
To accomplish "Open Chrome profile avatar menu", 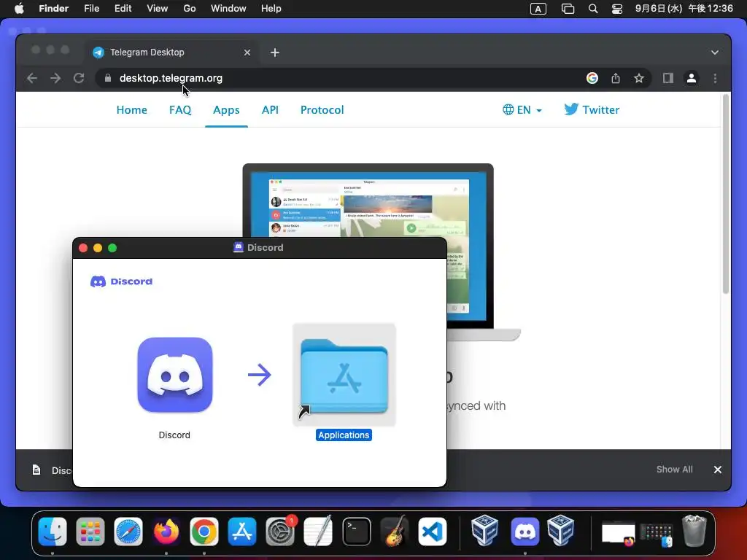I will 692,78.
